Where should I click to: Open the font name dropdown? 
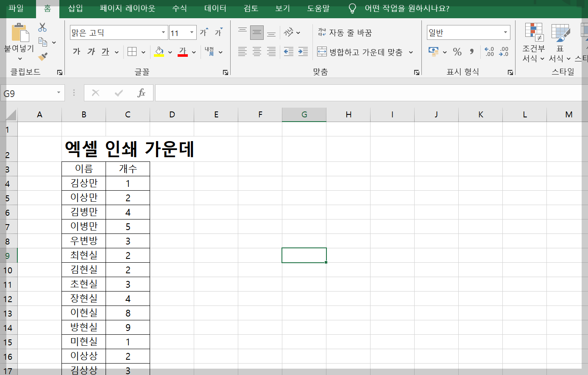(x=163, y=32)
